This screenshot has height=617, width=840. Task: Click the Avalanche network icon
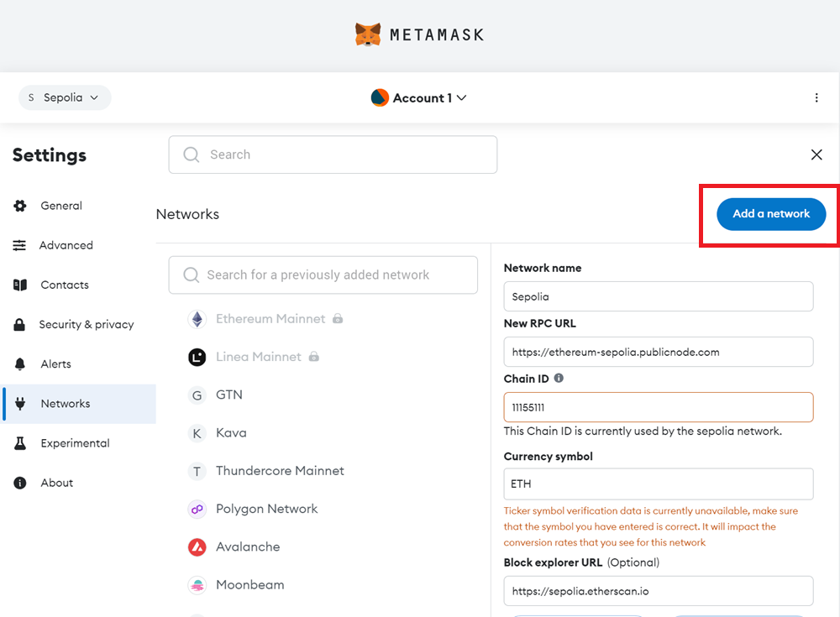coord(197,546)
